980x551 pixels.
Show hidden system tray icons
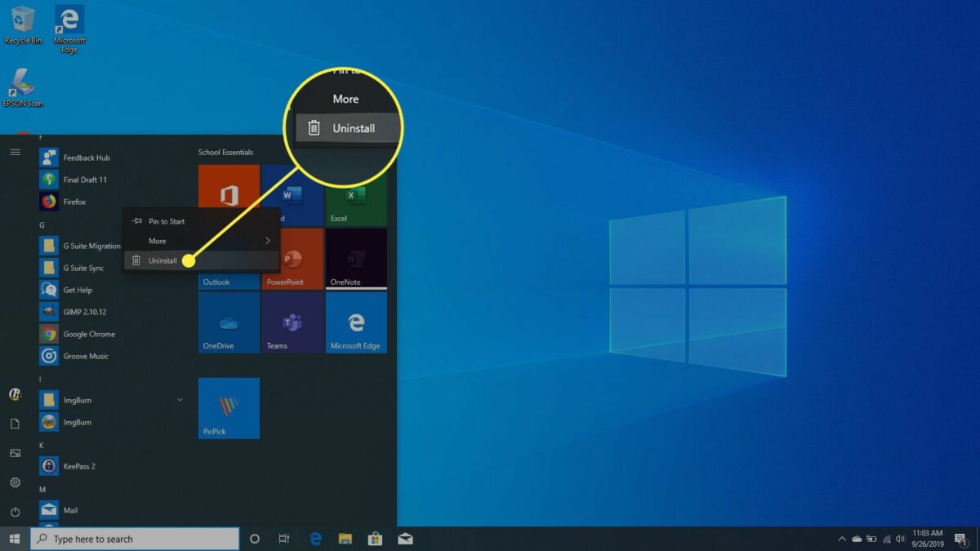click(842, 539)
